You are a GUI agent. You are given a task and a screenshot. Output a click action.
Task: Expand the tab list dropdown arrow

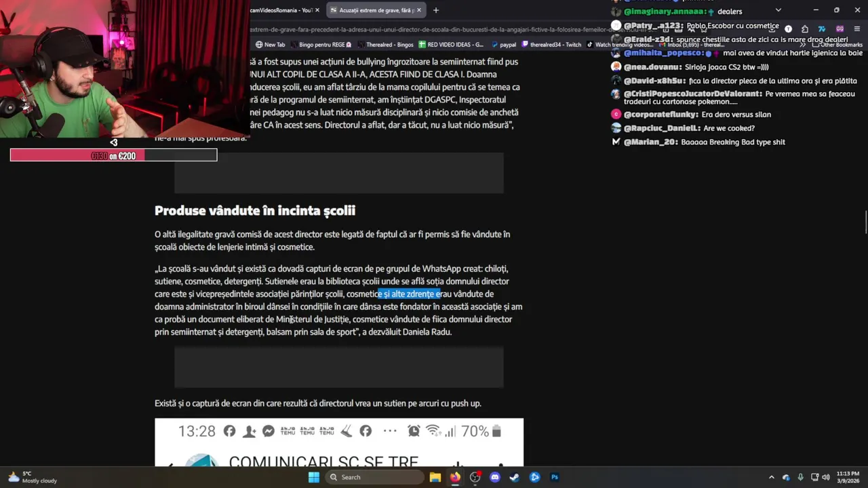778,10
